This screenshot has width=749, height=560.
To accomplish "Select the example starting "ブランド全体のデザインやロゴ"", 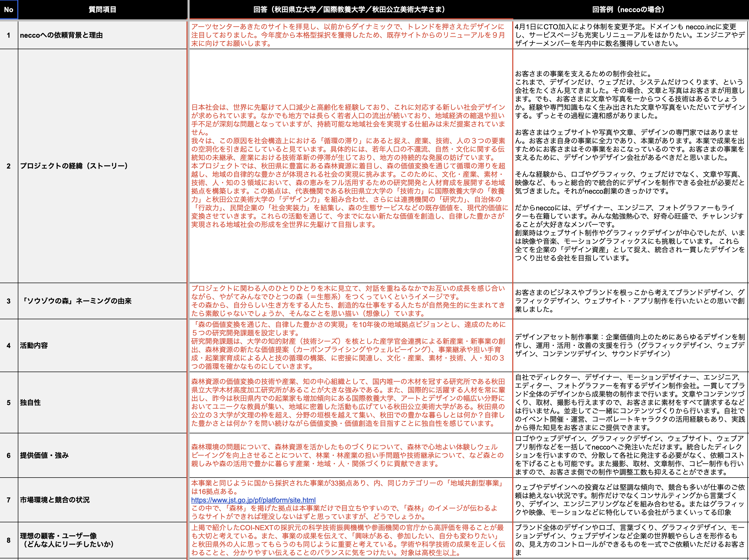I will tap(630, 540).
